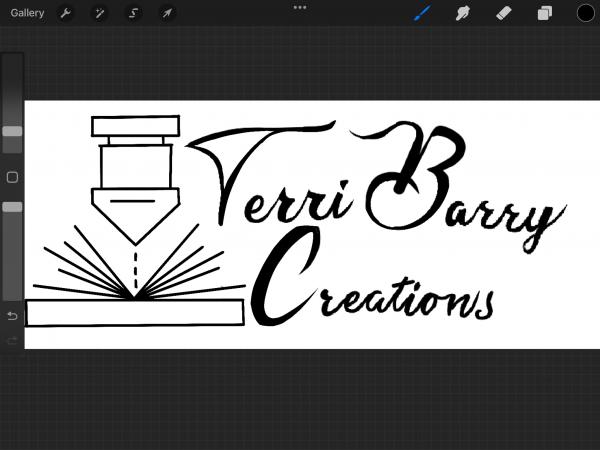Image resolution: width=600 pixels, height=450 pixels.
Task: Open the black color picker swatch
Action: (585, 13)
